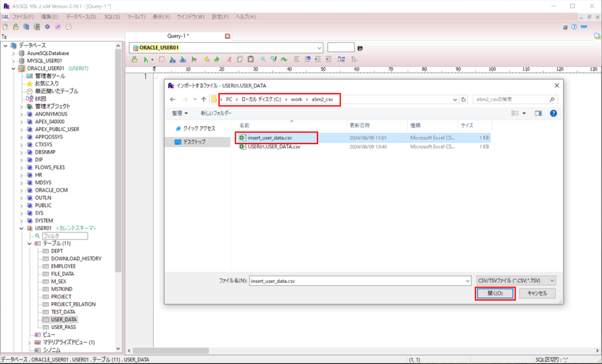Open the 整理 dropdown menu
This screenshot has width=602, height=364.
pos(180,113)
